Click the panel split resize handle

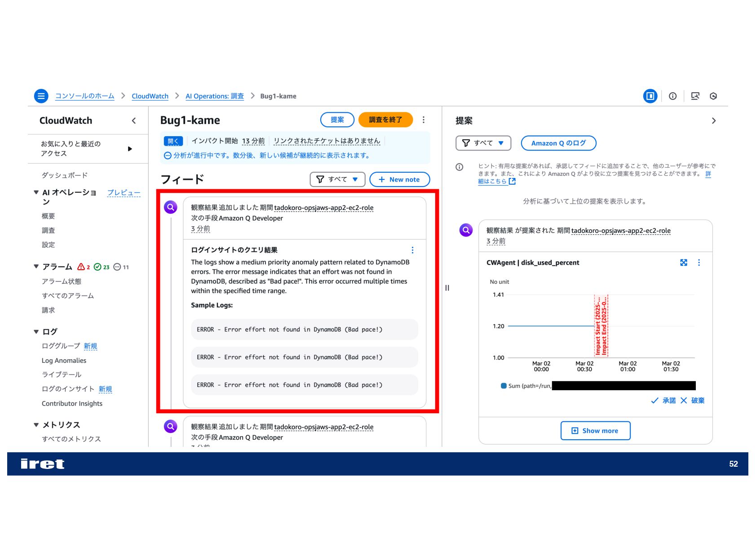pos(447,288)
